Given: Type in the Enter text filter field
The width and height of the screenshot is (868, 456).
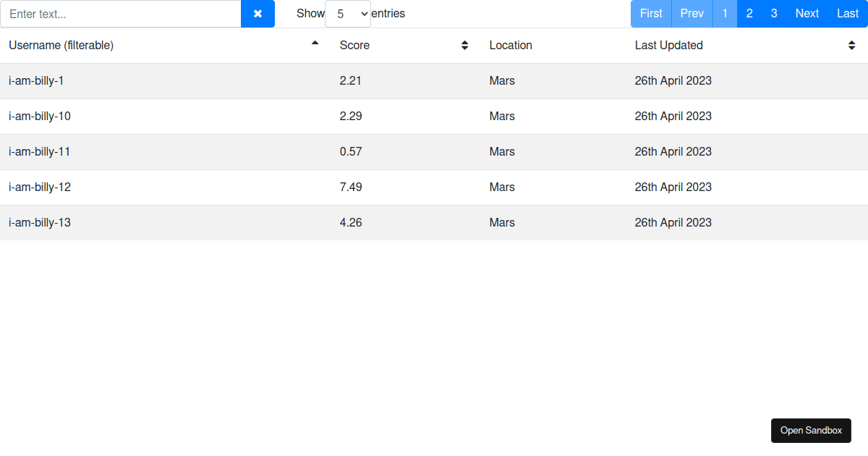Looking at the screenshot, I should pos(121,14).
